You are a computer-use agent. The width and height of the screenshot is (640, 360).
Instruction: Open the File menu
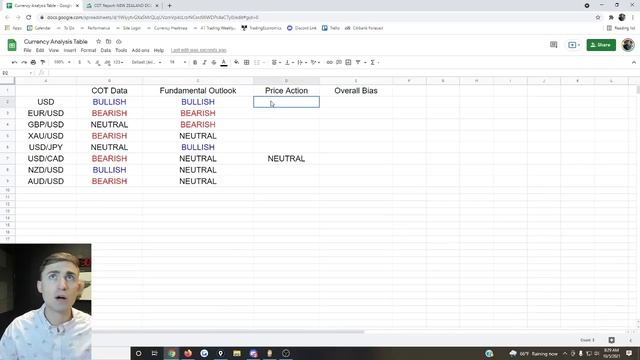[x=27, y=50]
